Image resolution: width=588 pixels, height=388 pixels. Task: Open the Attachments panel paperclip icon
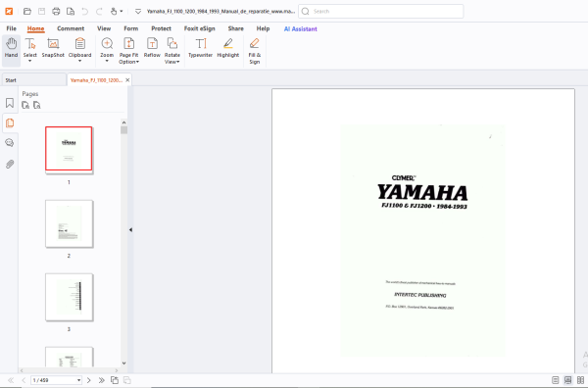tap(10, 164)
